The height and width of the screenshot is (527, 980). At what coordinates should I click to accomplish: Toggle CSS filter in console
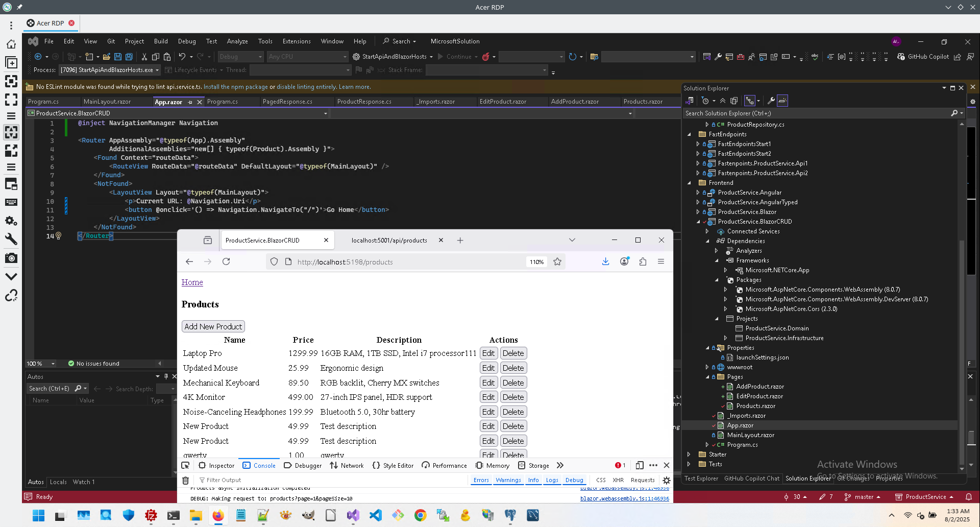pyautogui.click(x=601, y=480)
